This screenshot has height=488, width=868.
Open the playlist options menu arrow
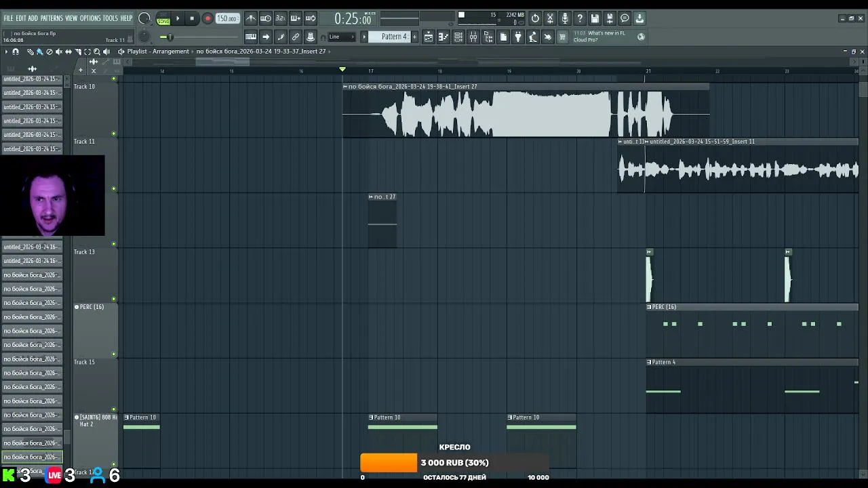pos(6,52)
